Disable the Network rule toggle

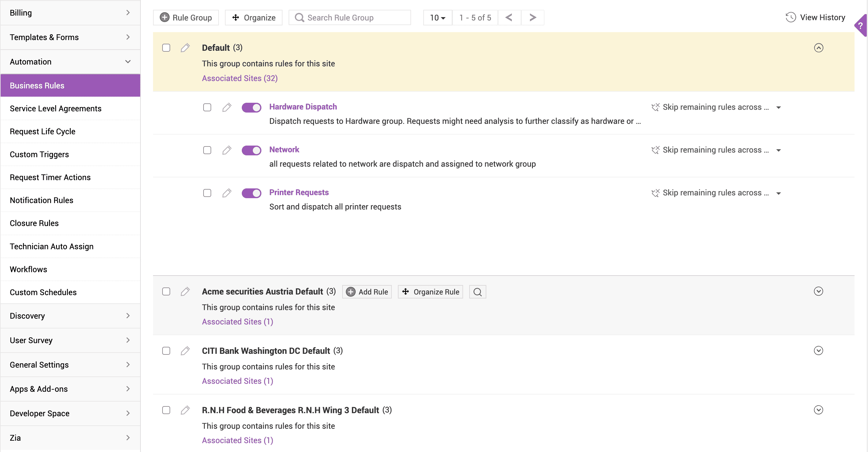(251, 150)
